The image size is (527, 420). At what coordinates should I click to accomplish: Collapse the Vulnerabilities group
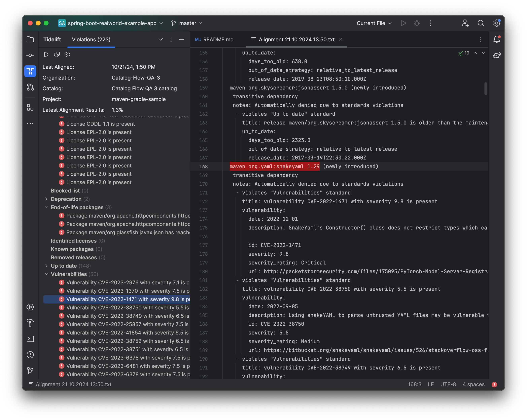[47, 274]
